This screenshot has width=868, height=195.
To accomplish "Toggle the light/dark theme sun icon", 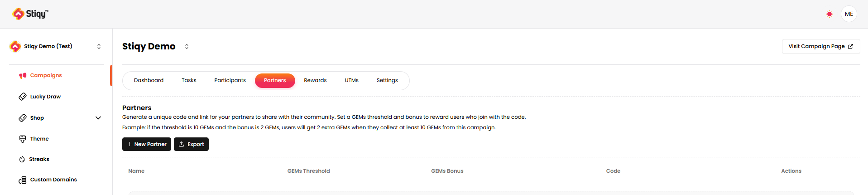I will pos(829,14).
